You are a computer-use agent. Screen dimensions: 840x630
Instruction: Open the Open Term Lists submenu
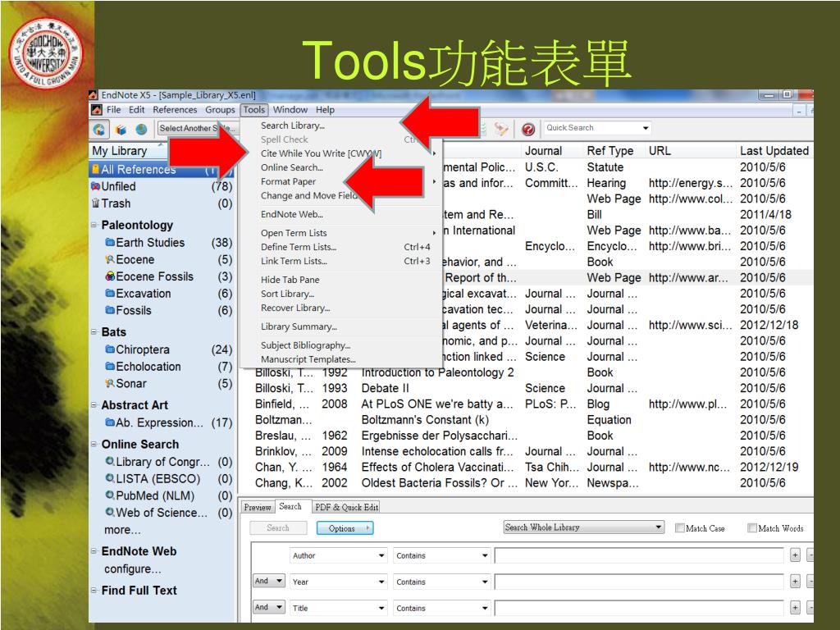pos(343,233)
